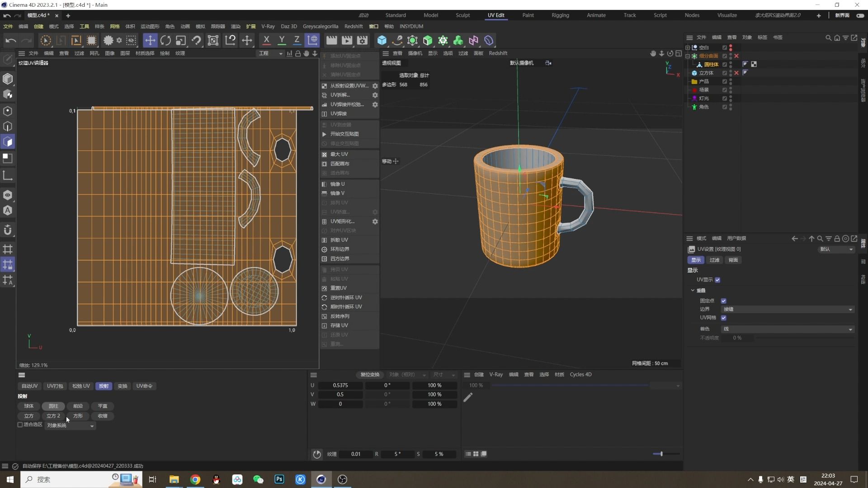The height and width of the screenshot is (488, 868).
Task: Click the U coordinate field 0.5375
Action: (x=340, y=385)
